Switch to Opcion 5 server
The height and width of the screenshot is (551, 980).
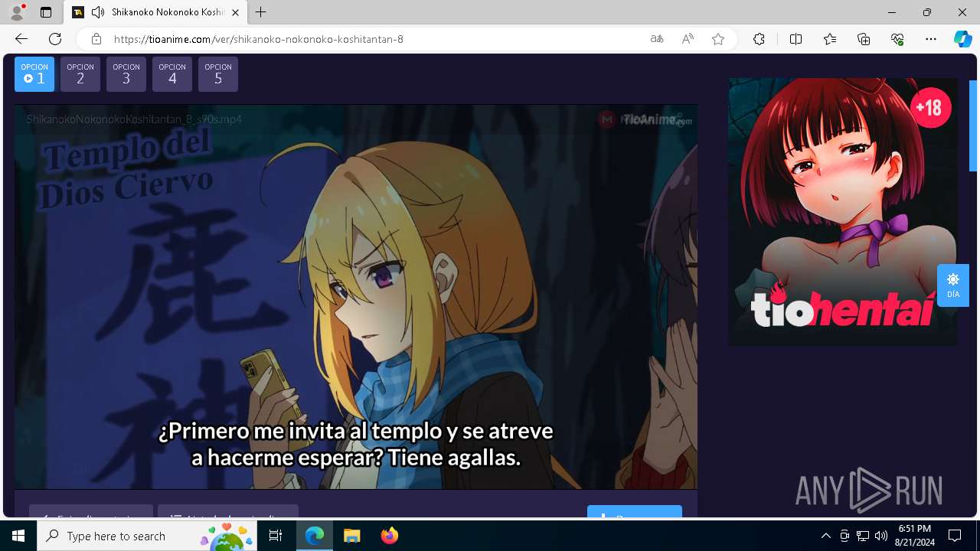[x=218, y=74]
